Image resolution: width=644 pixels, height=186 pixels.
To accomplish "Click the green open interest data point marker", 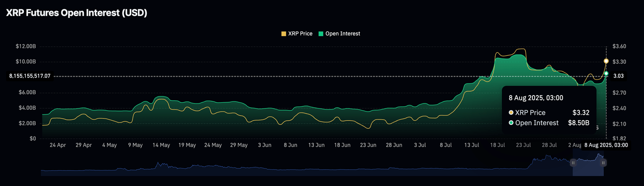I will 606,74.
